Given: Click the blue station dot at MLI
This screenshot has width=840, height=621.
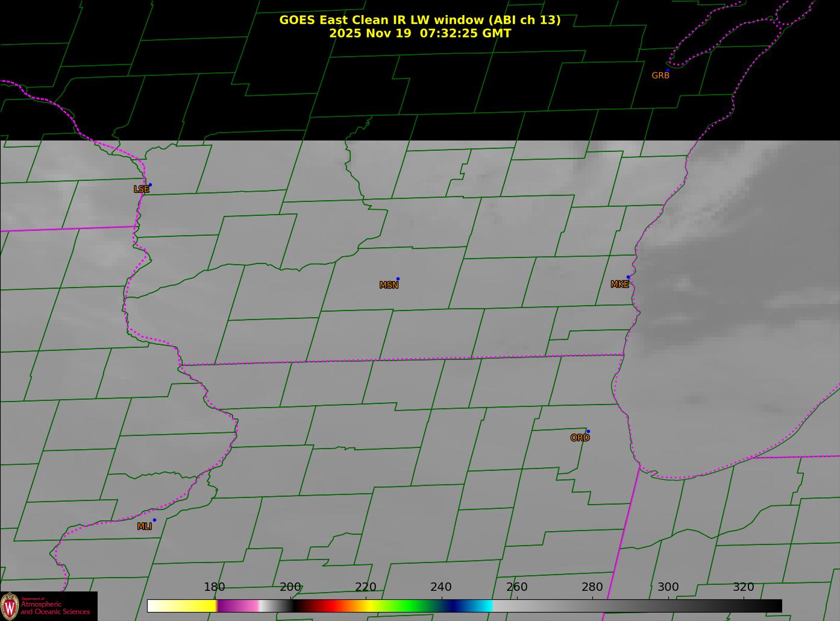Looking at the screenshot, I should coord(154,520).
